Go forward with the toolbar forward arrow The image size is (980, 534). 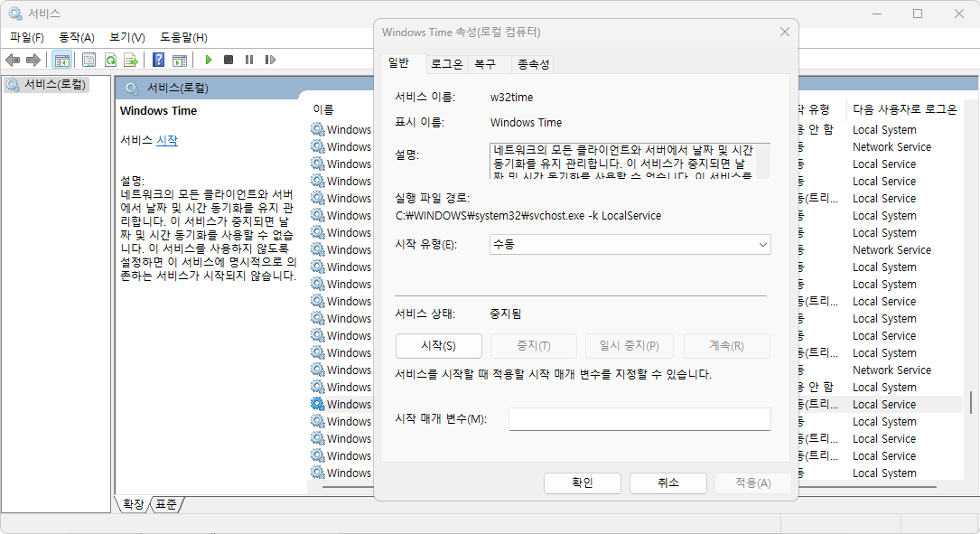[33, 60]
